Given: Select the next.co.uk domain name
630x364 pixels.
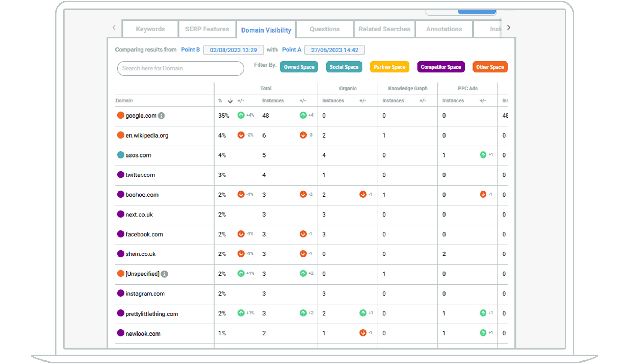Looking at the screenshot, I should [139, 215].
